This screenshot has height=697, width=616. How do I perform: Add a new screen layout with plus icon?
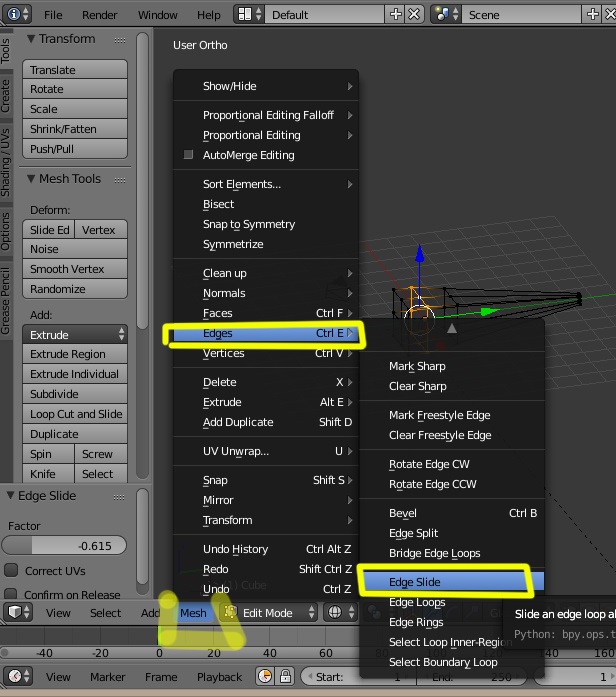[396, 14]
